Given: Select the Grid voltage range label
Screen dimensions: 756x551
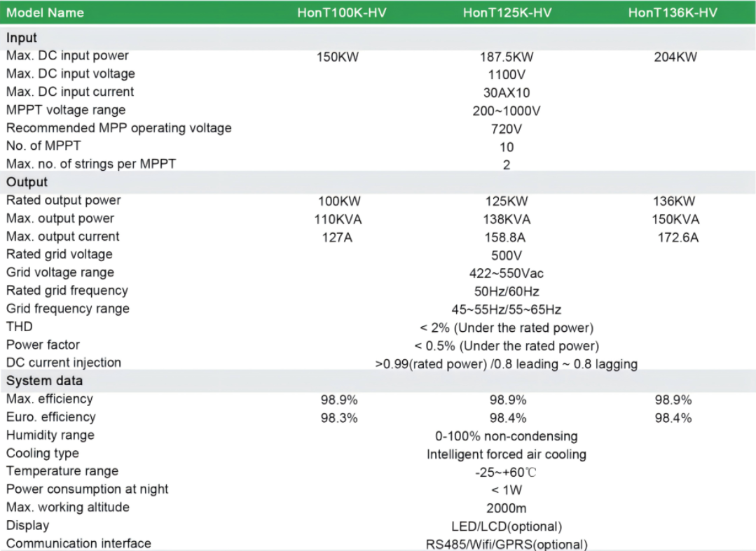Looking at the screenshot, I should 60,272.
